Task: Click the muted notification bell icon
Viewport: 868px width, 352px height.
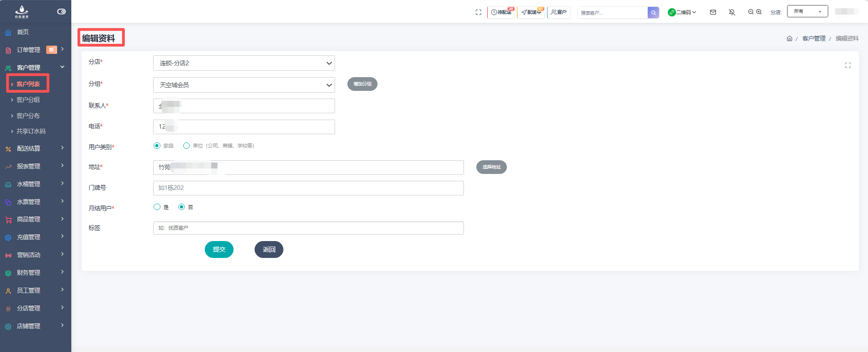Action: click(732, 12)
